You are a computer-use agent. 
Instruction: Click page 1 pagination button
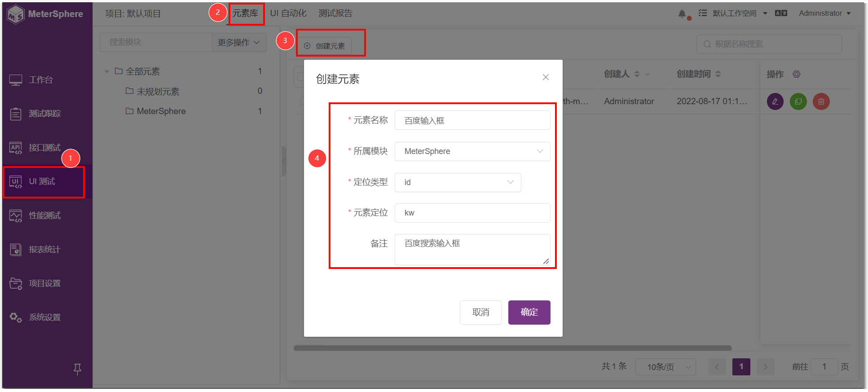pyautogui.click(x=741, y=367)
